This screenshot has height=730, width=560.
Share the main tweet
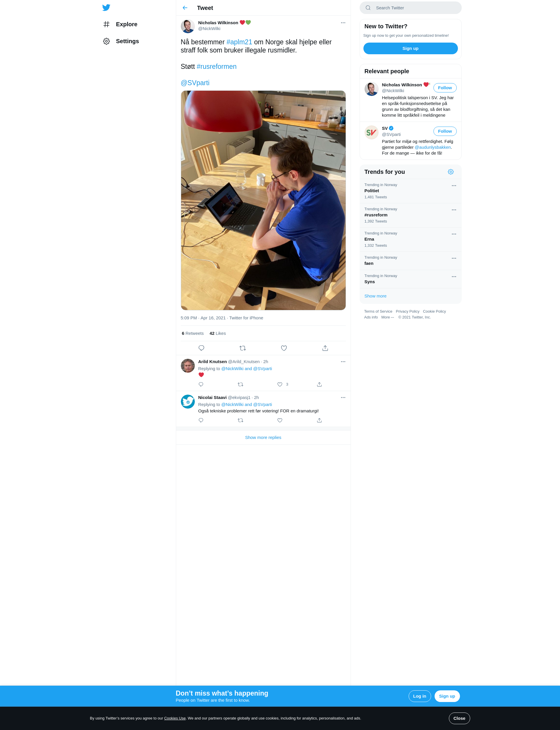point(325,348)
